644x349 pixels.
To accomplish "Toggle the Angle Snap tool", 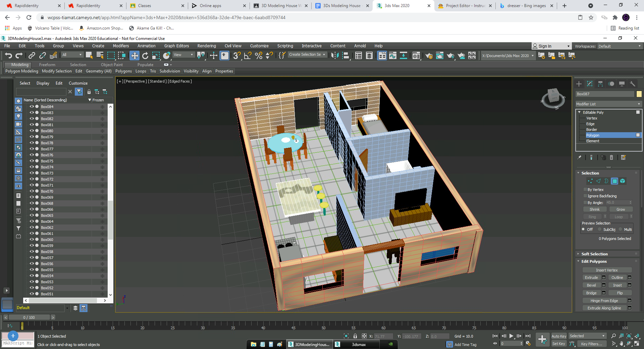I will tap(248, 56).
